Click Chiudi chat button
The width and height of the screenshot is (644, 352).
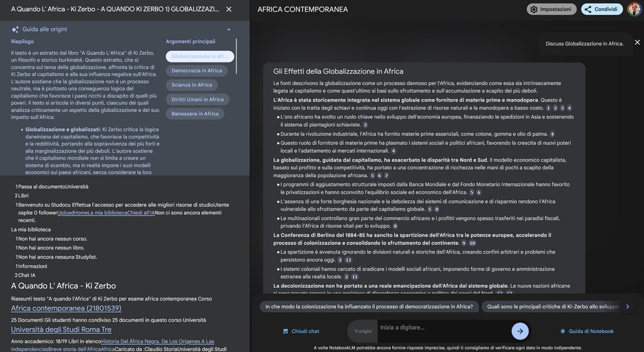click(x=301, y=331)
